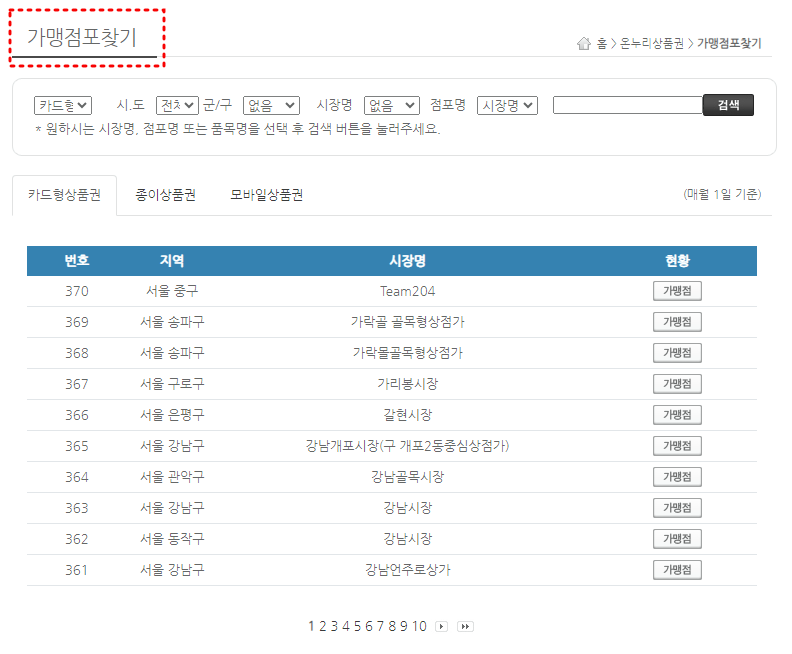Click the 검색 search button
The height and width of the screenshot is (654, 792).
pos(728,105)
